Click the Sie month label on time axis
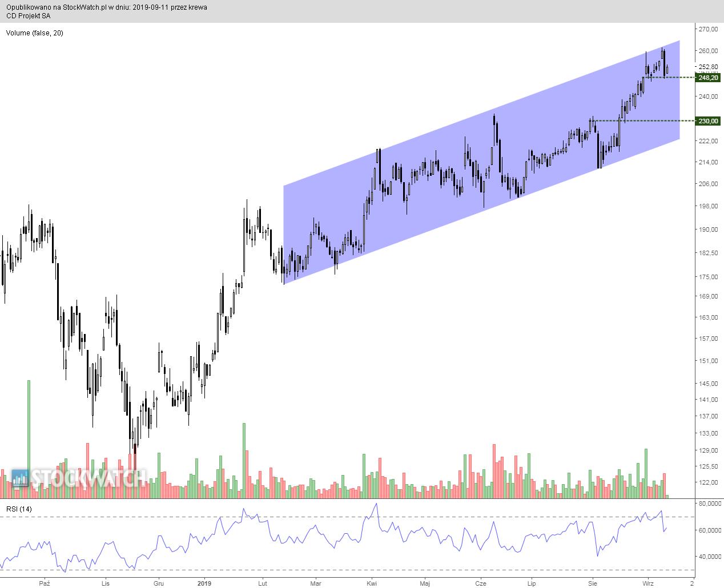This screenshot has width=724, height=588. pyautogui.click(x=592, y=583)
